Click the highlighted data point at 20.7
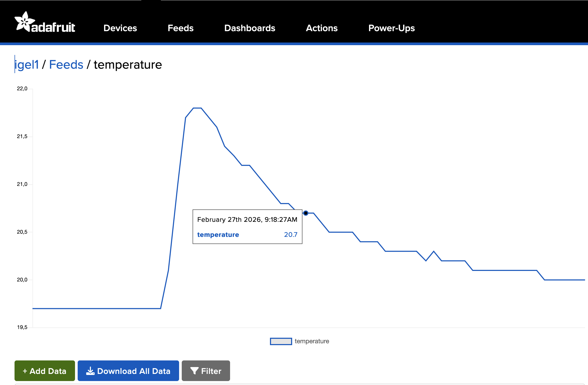Screen dimensions: 588x385 pyautogui.click(x=306, y=213)
